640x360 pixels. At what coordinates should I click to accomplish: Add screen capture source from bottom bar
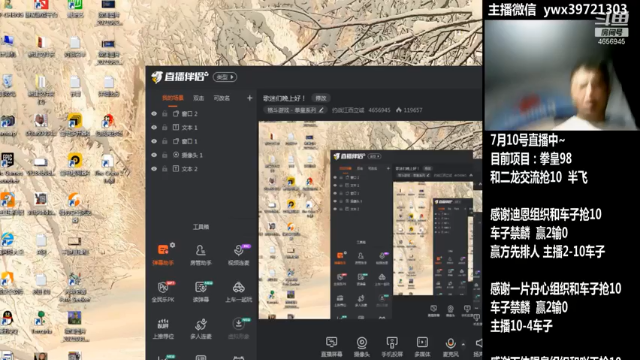(x=331, y=347)
